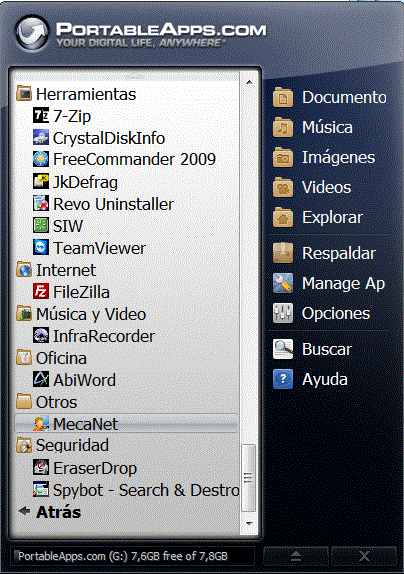This screenshot has width=404, height=574.
Task: Select the 'MecaNet' text entry
Action: point(86,424)
